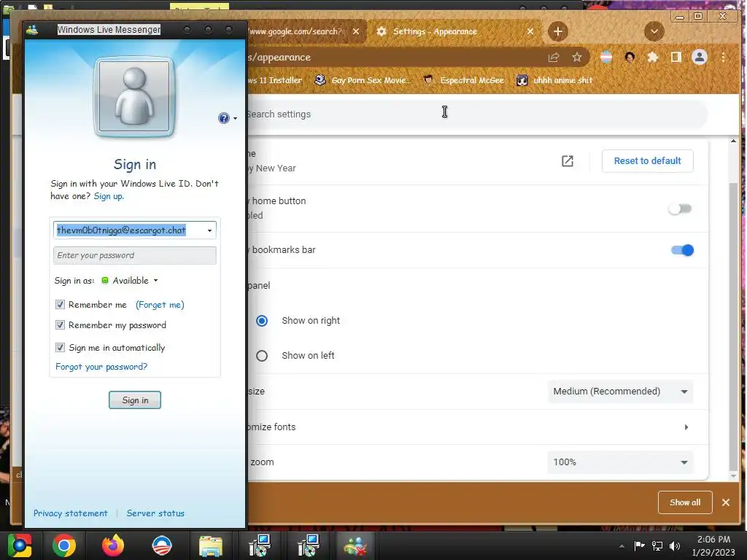The height and width of the screenshot is (560, 747).
Task: Enable the show home button toggle
Action: (x=680, y=209)
